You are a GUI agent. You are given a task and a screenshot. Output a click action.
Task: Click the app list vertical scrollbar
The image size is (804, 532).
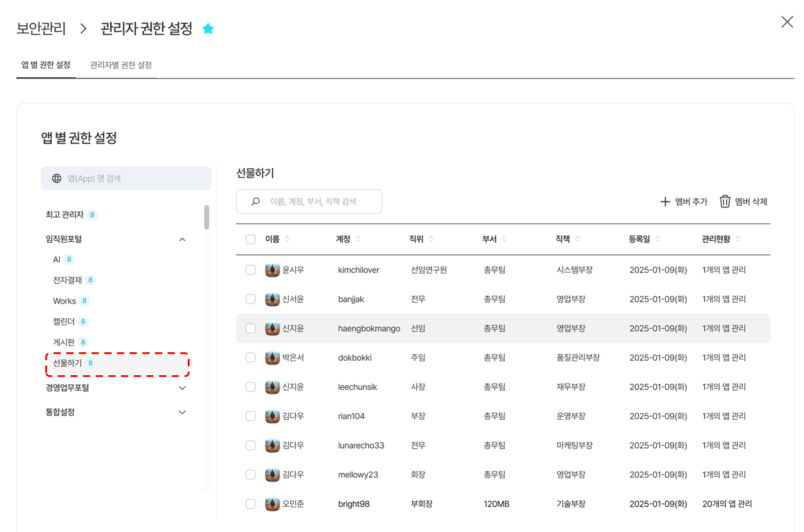click(206, 217)
